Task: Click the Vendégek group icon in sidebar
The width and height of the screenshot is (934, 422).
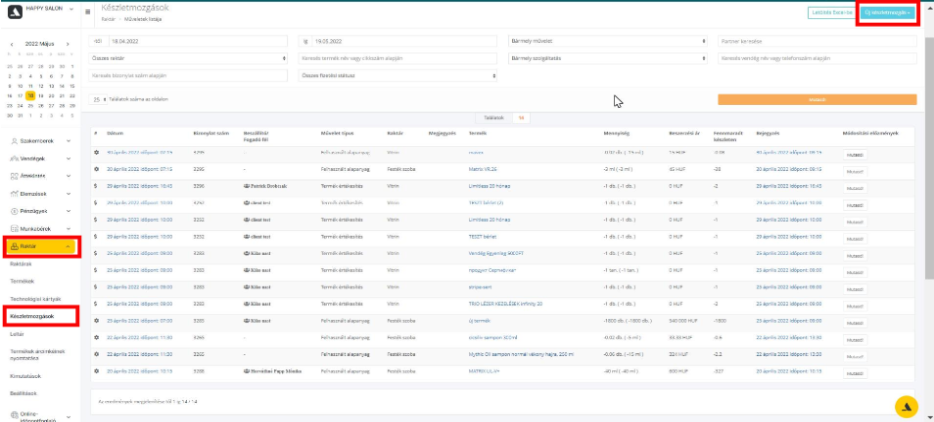Action: pyautogui.click(x=15, y=159)
